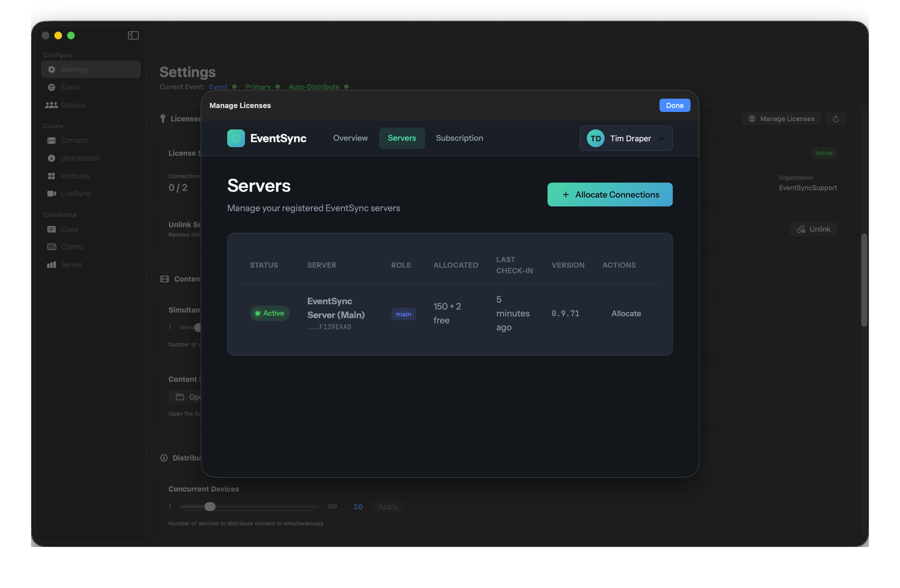Screen dimensions: 900x588
Task: Open the Distribution sidebar item
Action: point(91,158)
